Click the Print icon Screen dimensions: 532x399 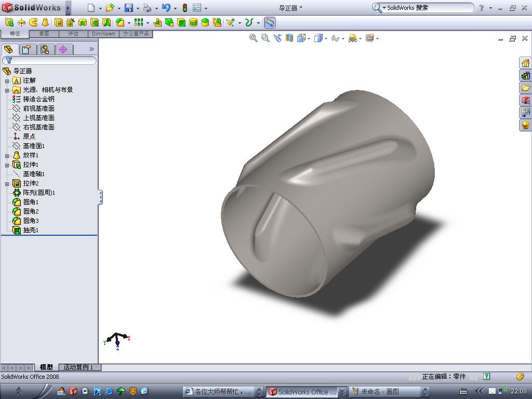click(147, 8)
